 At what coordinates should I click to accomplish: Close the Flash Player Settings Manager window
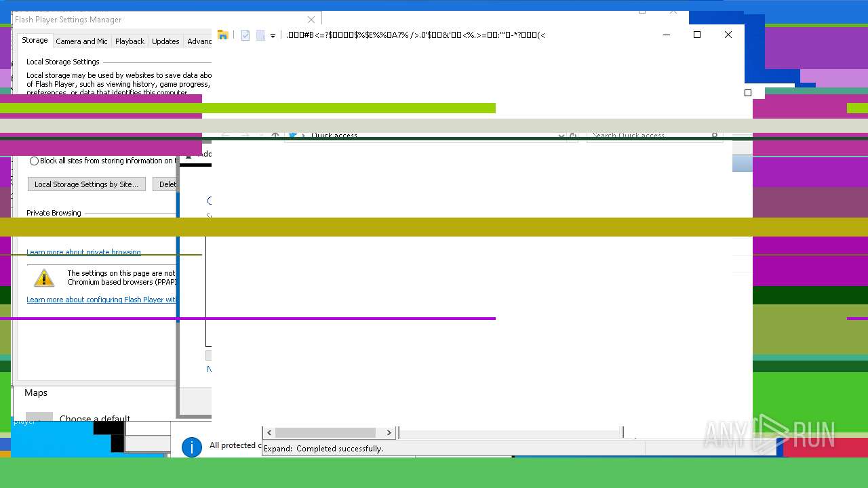[311, 20]
